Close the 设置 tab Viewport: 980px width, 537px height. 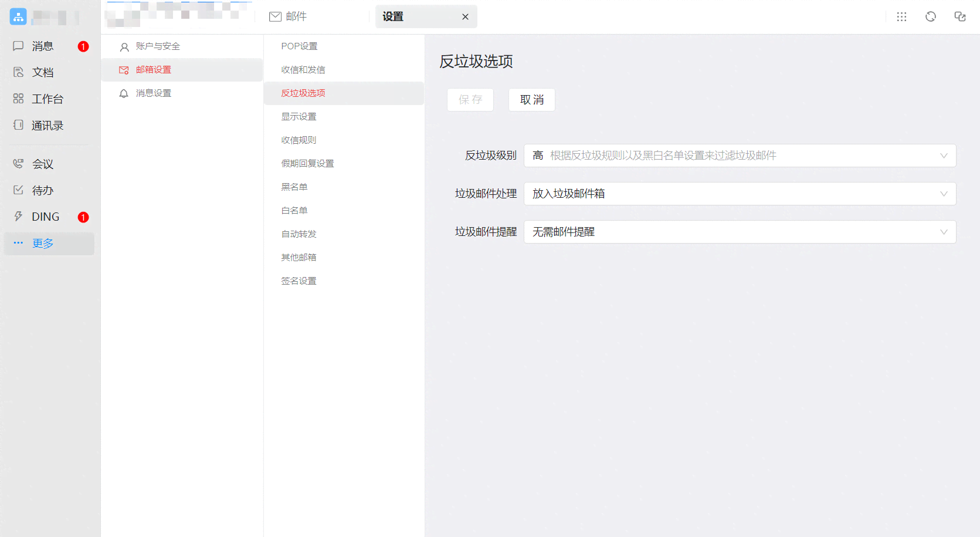(465, 17)
